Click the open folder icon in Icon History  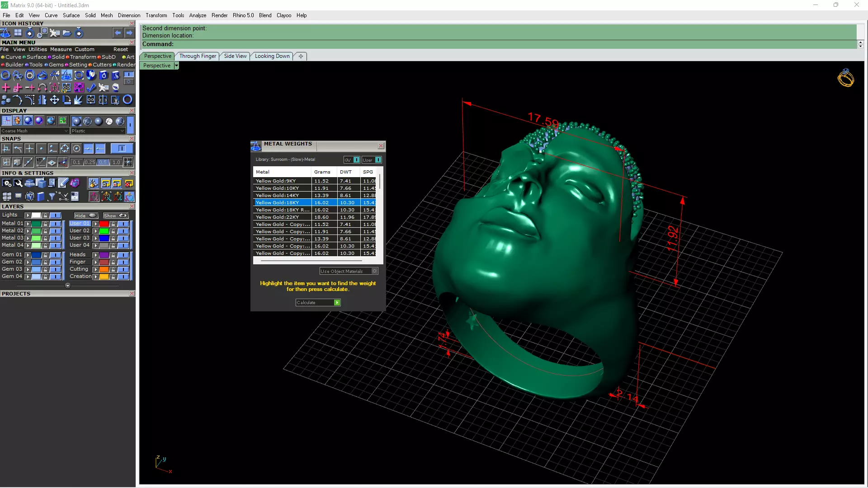[x=66, y=33]
